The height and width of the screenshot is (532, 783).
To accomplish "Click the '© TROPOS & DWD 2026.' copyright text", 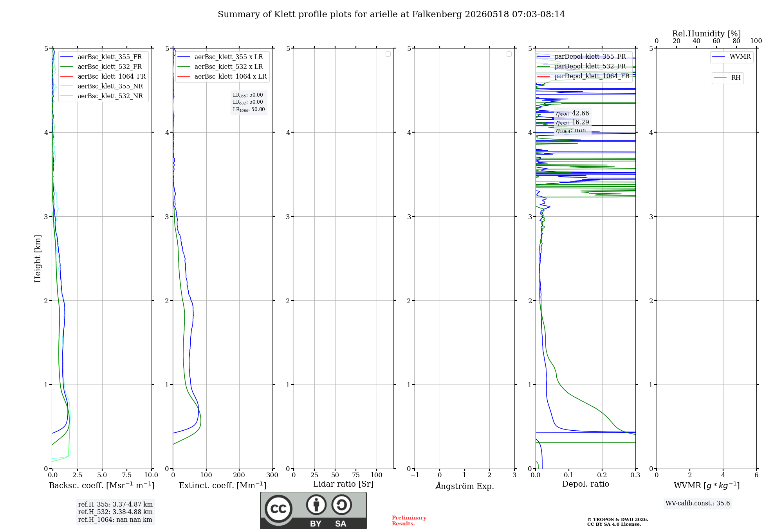I will click(x=618, y=519).
